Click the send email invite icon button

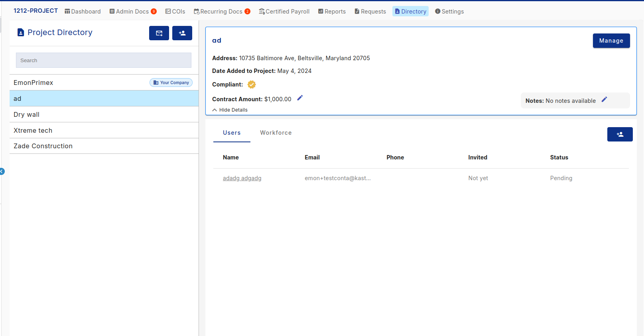tap(159, 33)
